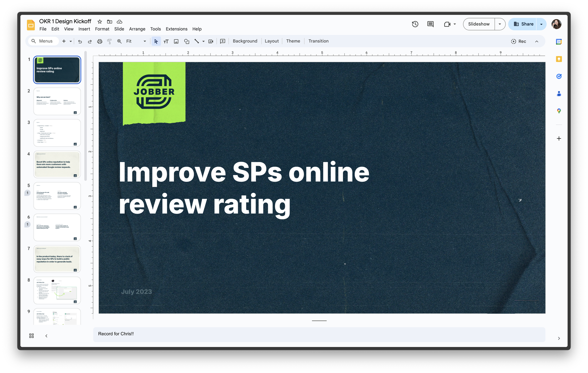Image resolution: width=588 pixels, height=373 pixels.
Task: Hide the menus with collapse arrow
Action: (536, 41)
